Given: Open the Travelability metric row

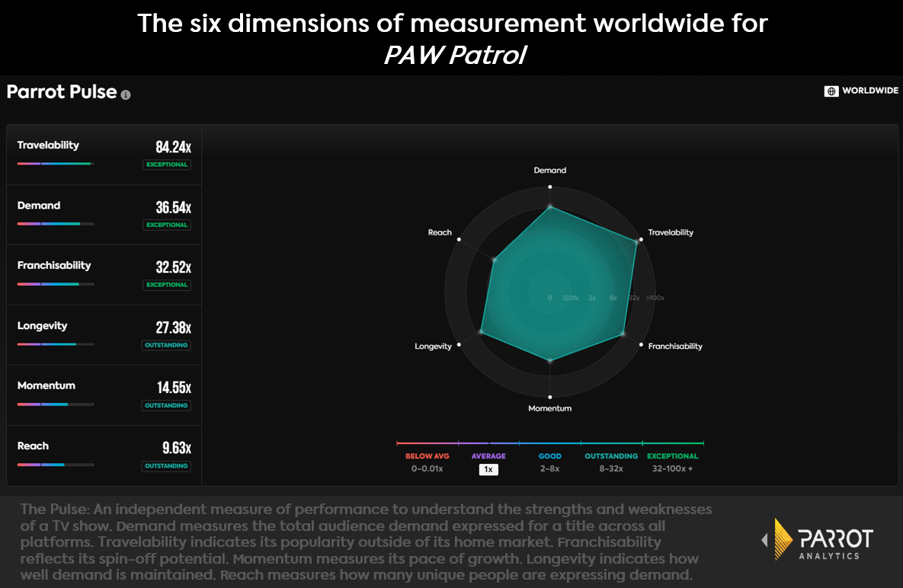Looking at the screenshot, I should [x=104, y=155].
